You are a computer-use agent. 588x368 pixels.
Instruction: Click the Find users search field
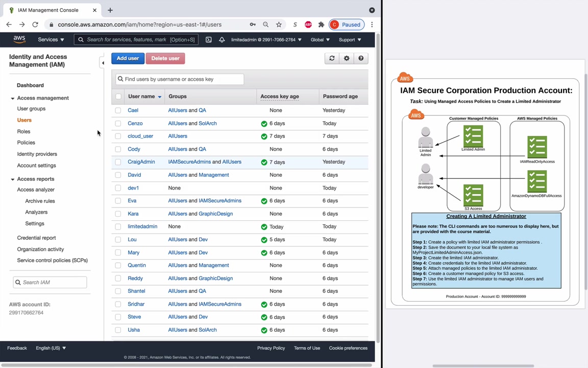[180, 79]
